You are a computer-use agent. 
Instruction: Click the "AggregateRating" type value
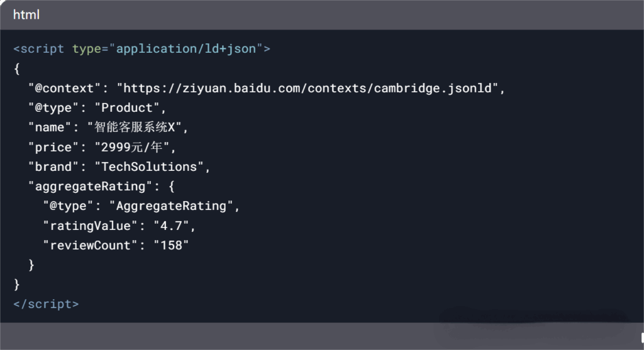click(174, 206)
